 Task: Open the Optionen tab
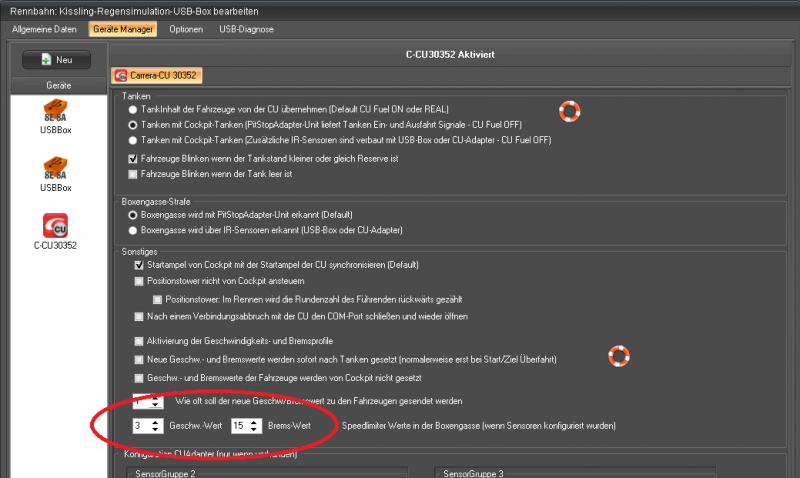[186, 30]
